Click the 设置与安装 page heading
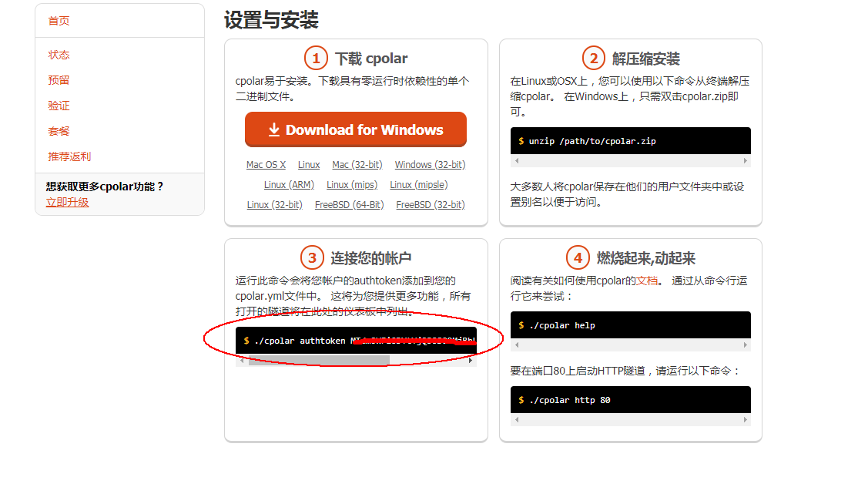This screenshot has width=868, height=484. point(271,20)
